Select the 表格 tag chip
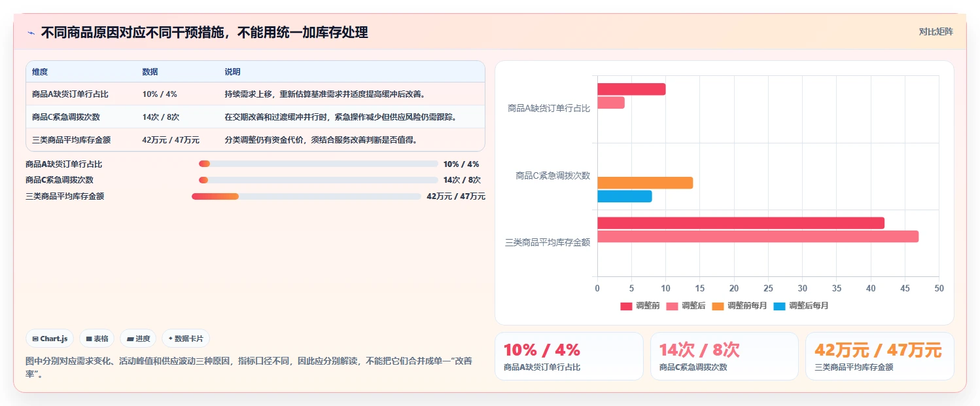This screenshot has width=980, height=406. point(96,339)
